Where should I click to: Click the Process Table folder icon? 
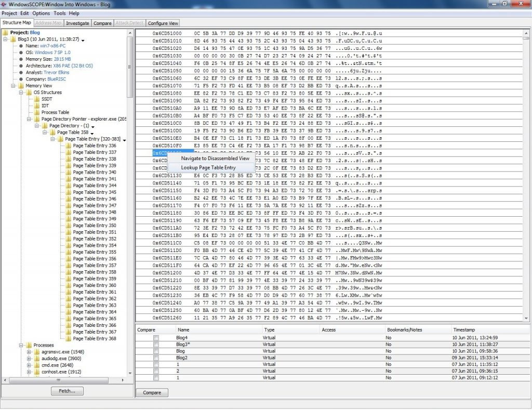(x=37, y=112)
